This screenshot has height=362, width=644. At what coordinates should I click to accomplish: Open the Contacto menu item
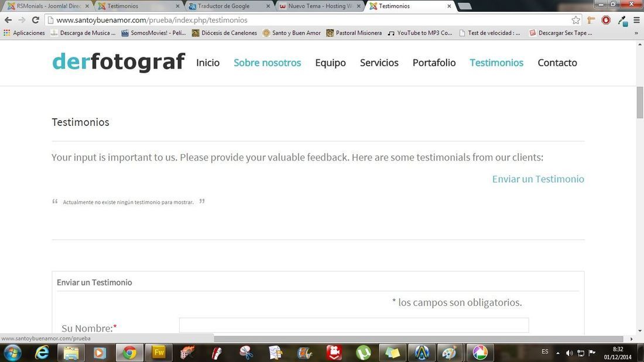tap(557, 63)
